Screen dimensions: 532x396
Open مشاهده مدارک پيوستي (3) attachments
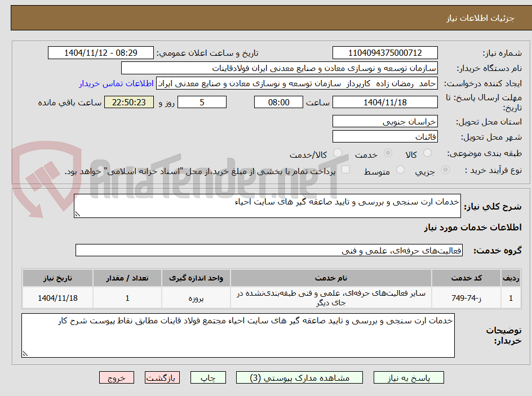pyautogui.click(x=299, y=377)
